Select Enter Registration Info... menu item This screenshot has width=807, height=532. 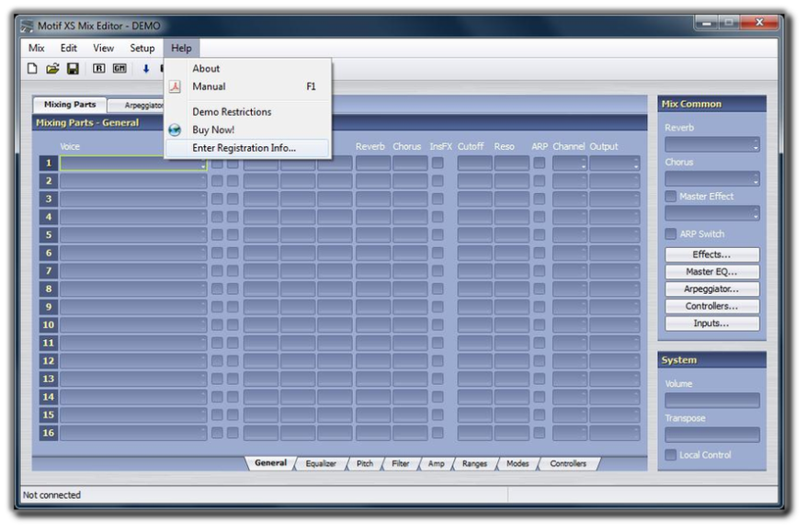[x=247, y=148]
